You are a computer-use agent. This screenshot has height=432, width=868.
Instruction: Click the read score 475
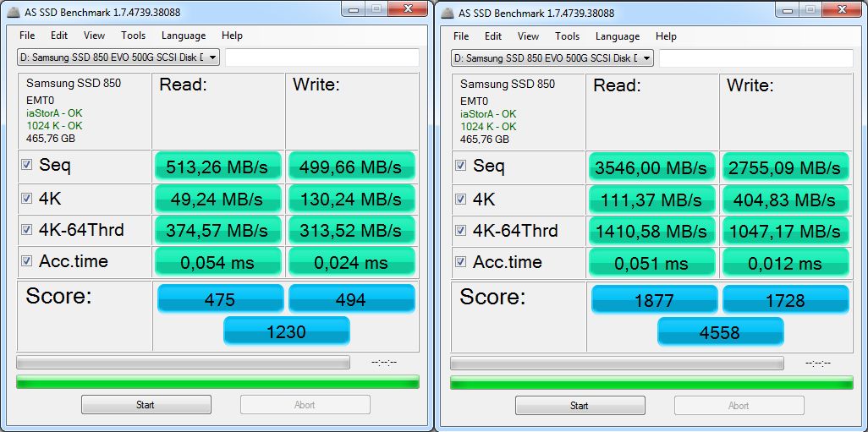220,298
